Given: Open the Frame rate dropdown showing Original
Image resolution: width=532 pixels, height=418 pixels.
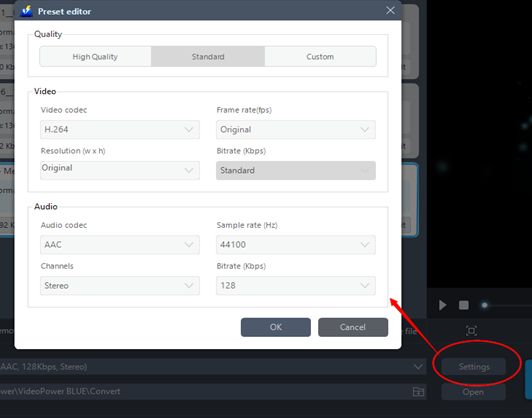Looking at the screenshot, I should [x=296, y=130].
